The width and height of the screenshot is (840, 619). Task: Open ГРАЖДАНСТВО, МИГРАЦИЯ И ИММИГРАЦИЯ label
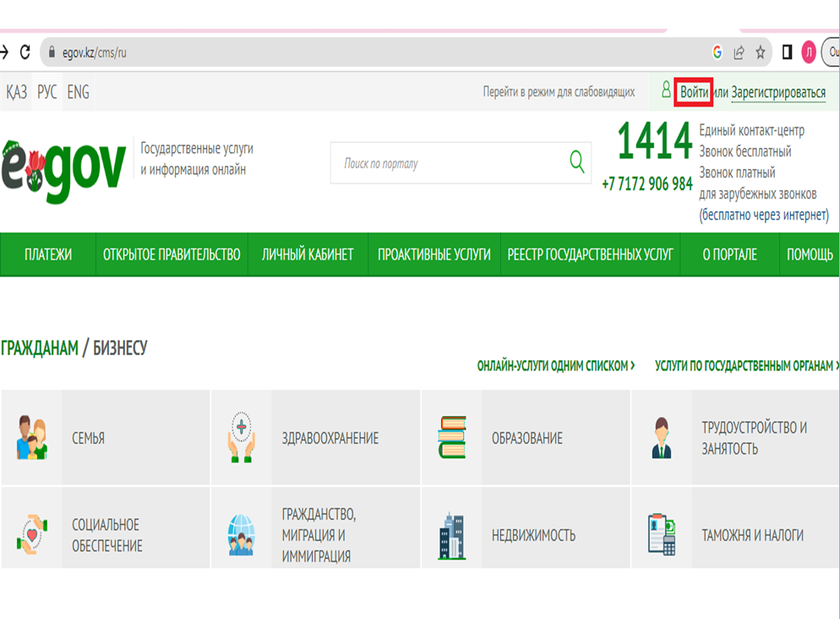319,534
